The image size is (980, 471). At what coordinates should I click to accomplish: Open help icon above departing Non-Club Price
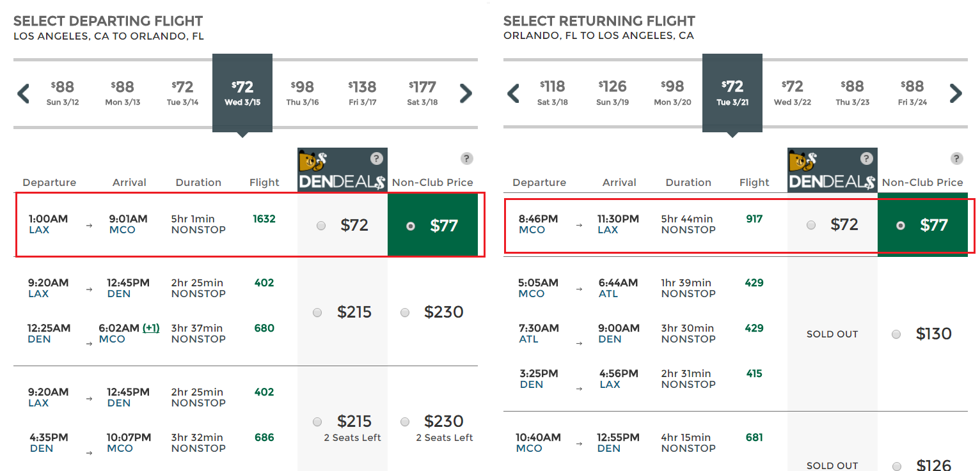466,158
